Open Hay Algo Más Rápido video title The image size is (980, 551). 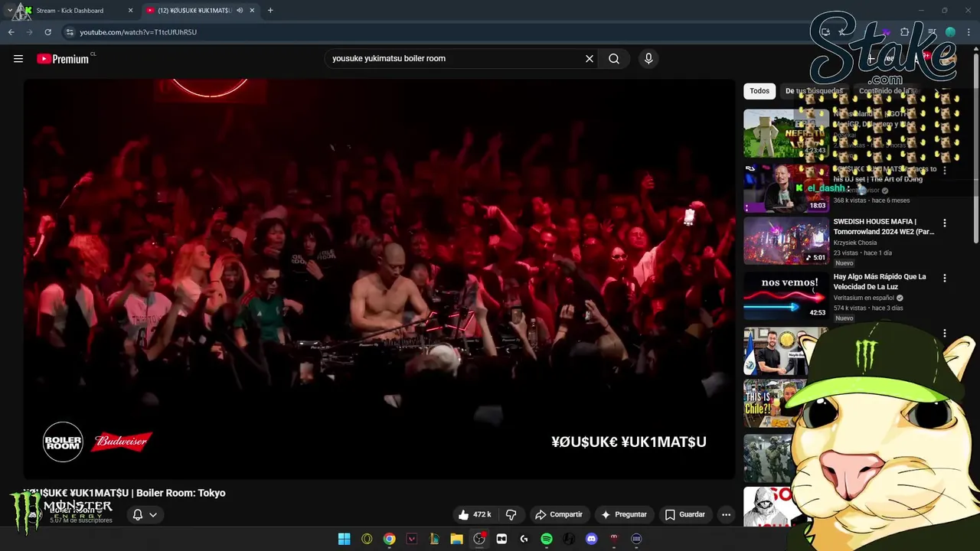(x=880, y=282)
